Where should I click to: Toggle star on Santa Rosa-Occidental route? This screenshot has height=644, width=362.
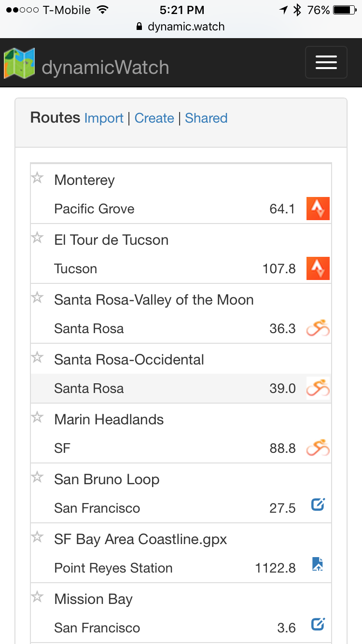(37, 358)
